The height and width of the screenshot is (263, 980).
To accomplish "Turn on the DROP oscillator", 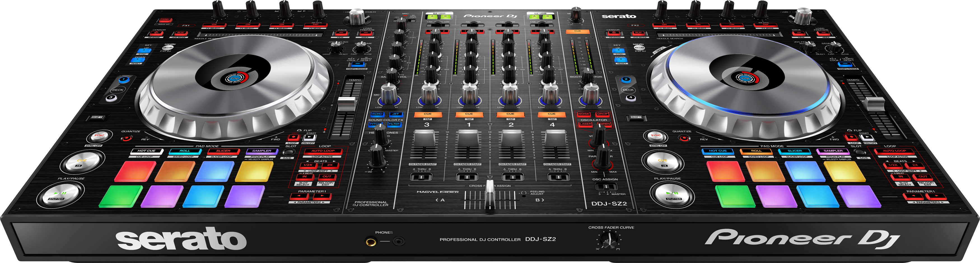I will click(x=602, y=114).
